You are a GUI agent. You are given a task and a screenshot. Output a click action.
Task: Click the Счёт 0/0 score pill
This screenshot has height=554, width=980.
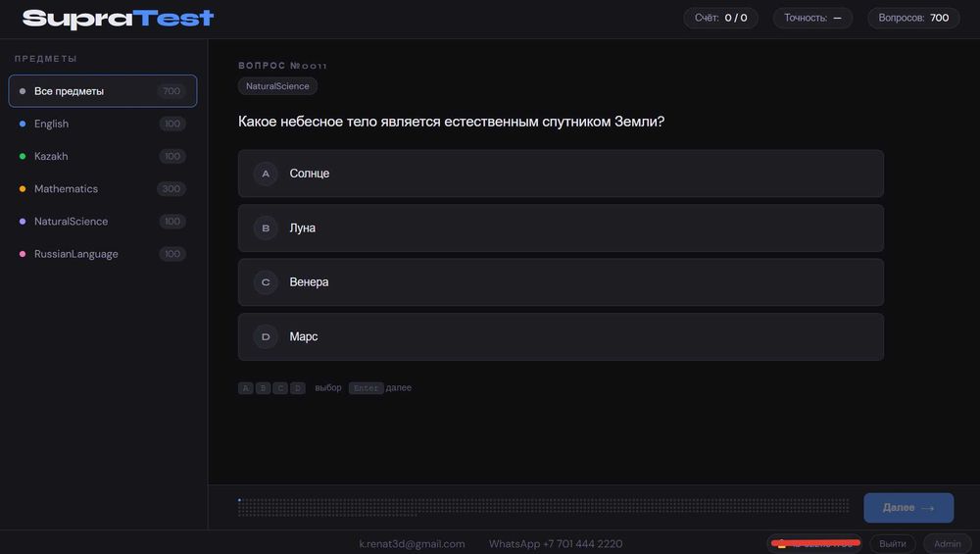pos(720,18)
